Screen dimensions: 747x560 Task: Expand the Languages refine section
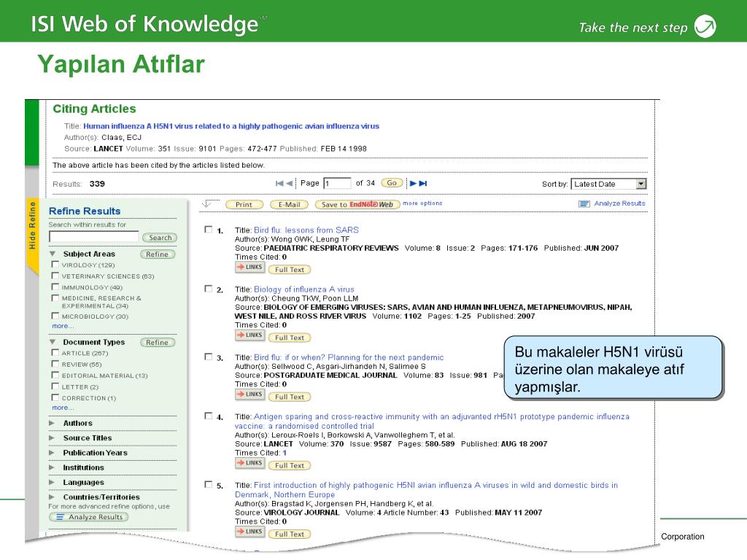pos(52,482)
